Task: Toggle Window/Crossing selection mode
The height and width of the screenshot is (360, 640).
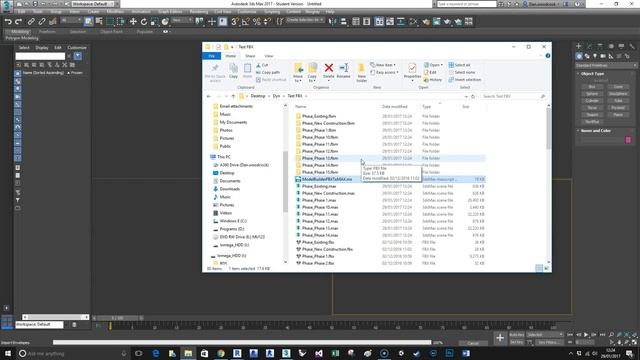Action: point(120,22)
